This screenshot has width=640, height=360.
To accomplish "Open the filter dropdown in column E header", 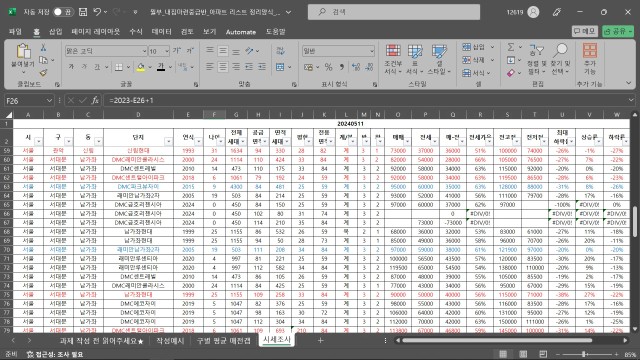I will tap(198, 142).
